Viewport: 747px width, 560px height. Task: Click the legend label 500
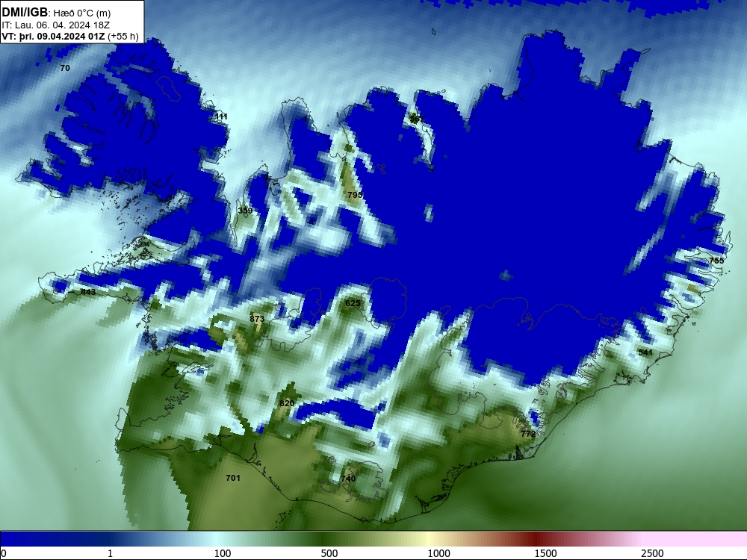pyautogui.click(x=329, y=553)
